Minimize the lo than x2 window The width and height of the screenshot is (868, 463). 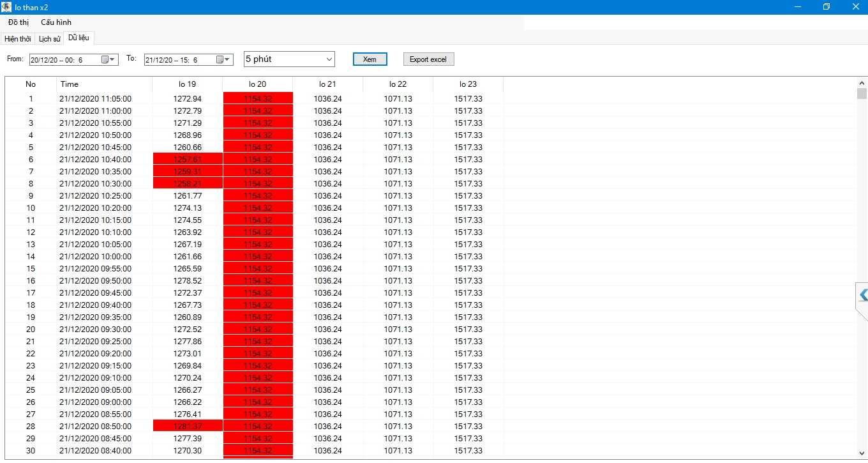point(798,7)
